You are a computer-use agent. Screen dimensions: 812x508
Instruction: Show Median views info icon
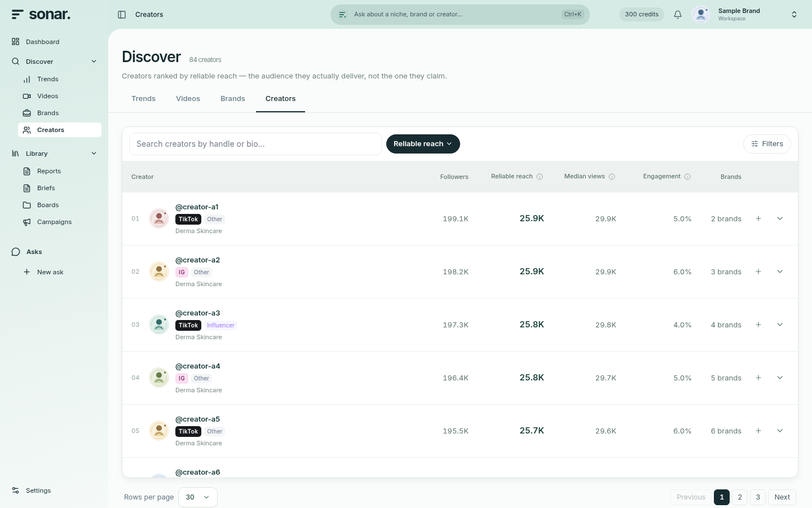(x=612, y=177)
